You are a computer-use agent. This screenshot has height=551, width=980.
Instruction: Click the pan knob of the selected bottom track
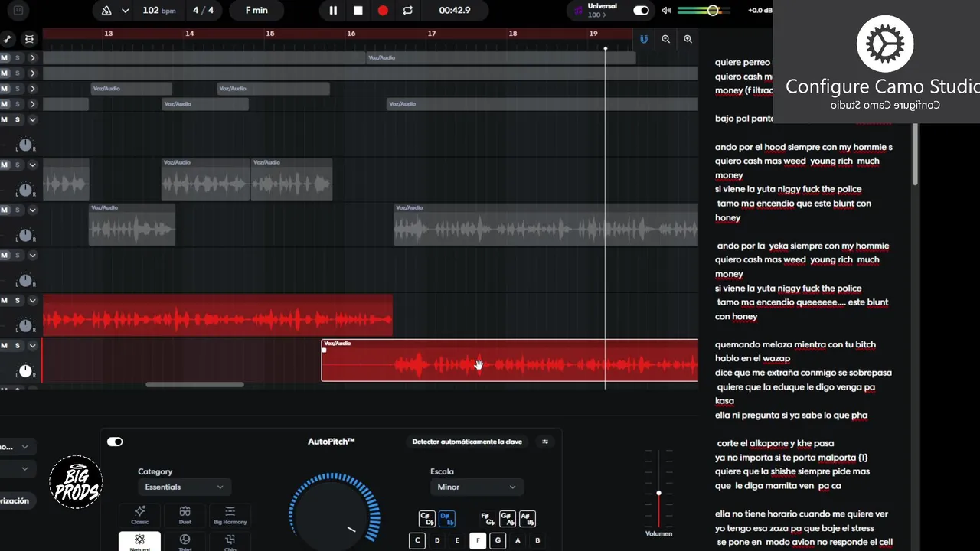(x=25, y=371)
